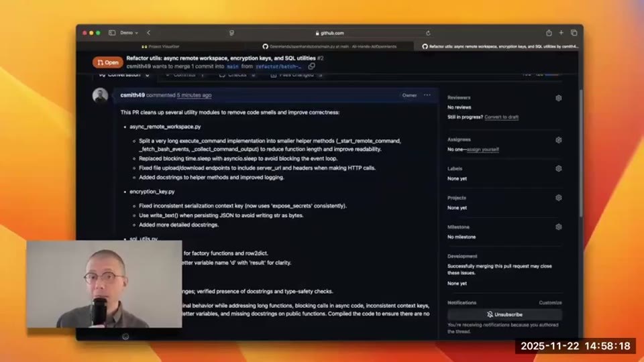This screenshot has width=644, height=362.
Task: Click the assign yourself link
Action: (483, 149)
